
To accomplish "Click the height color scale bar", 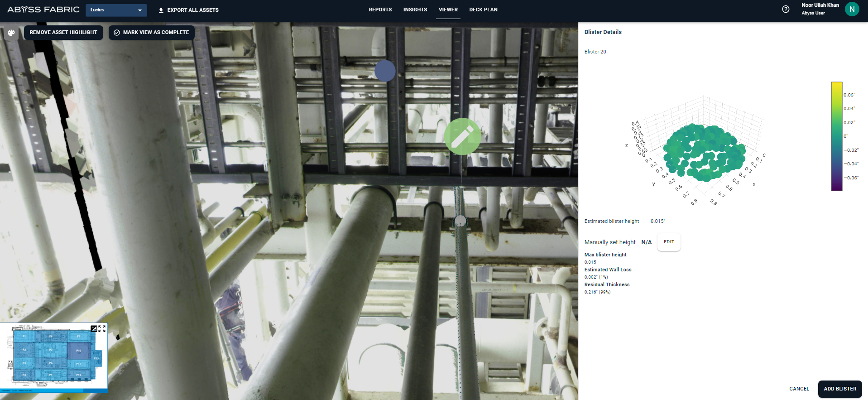I will 836,136.
